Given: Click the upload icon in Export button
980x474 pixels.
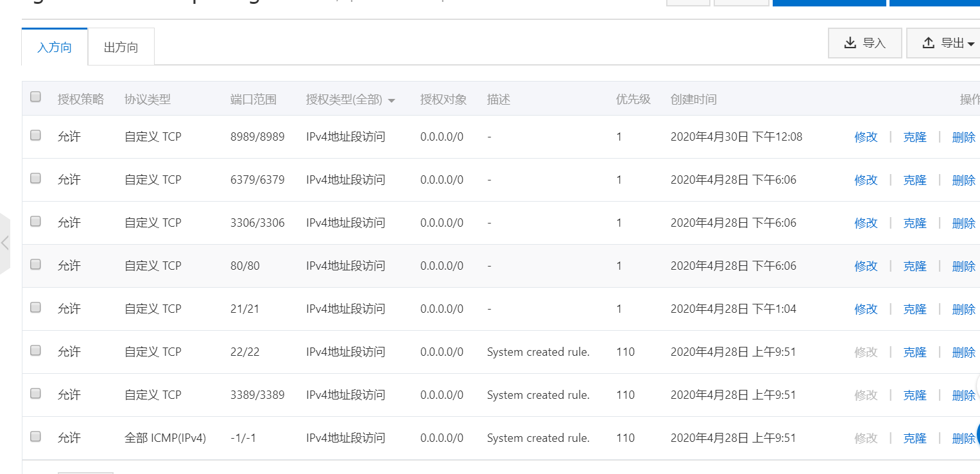Looking at the screenshot, I should [x=928, y=43].
